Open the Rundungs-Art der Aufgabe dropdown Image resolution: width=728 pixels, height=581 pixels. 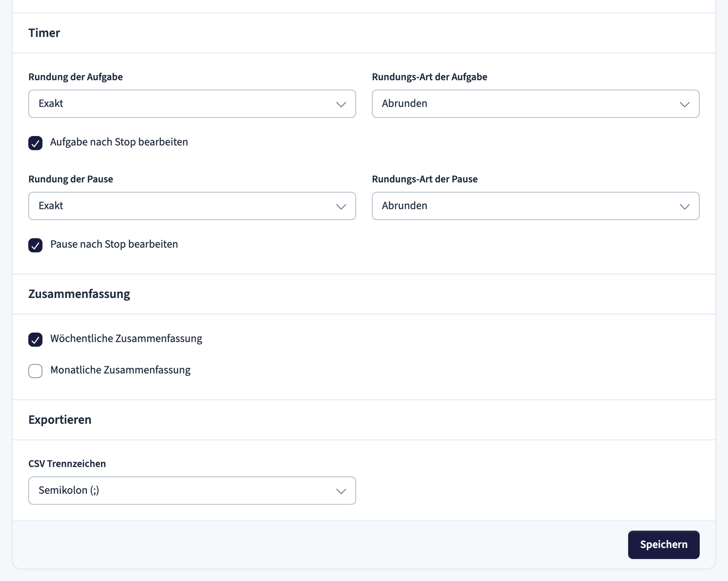[536, 104]
